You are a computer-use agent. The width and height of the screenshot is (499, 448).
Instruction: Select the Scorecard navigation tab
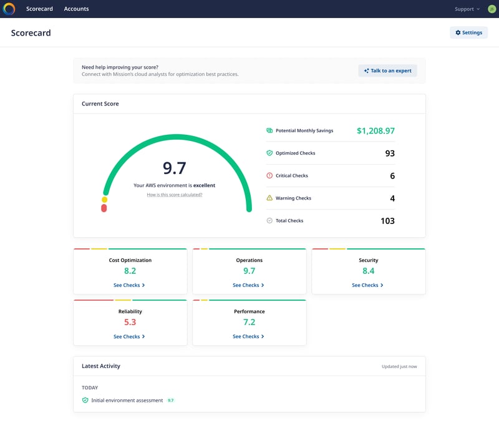[39, 9]
